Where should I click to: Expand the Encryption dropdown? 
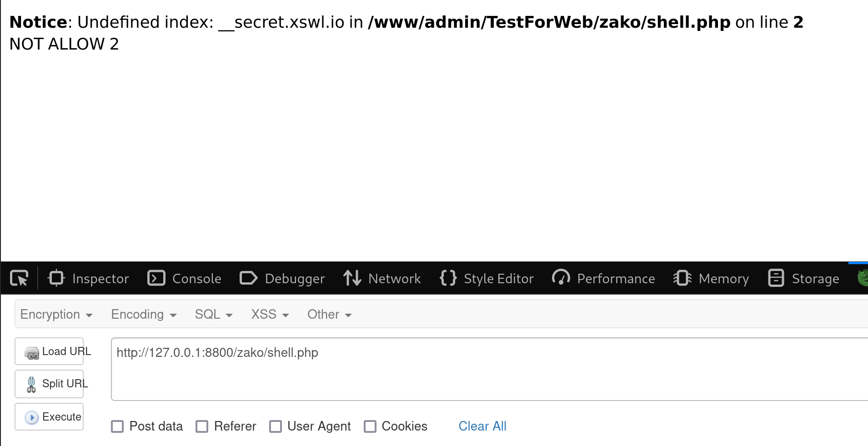coord(56,314)
